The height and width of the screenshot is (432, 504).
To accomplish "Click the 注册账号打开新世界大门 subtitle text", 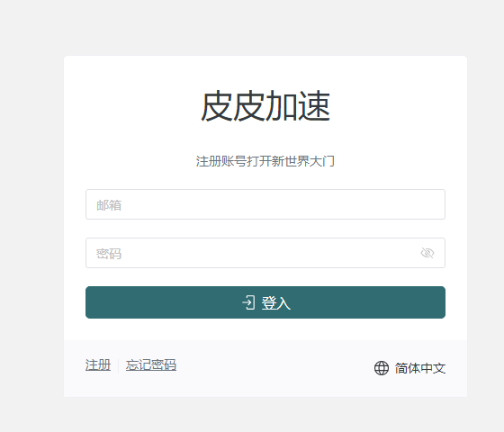I will 265,161.
